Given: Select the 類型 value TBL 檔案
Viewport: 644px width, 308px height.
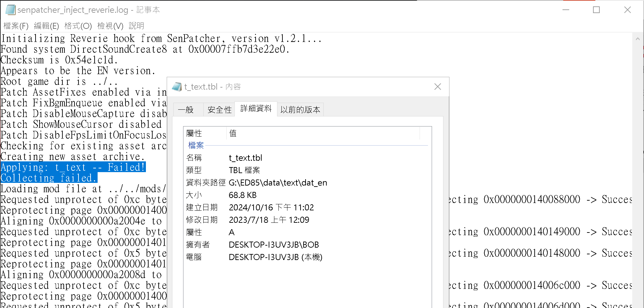Looking at the screenshot, I should (245, 170).
